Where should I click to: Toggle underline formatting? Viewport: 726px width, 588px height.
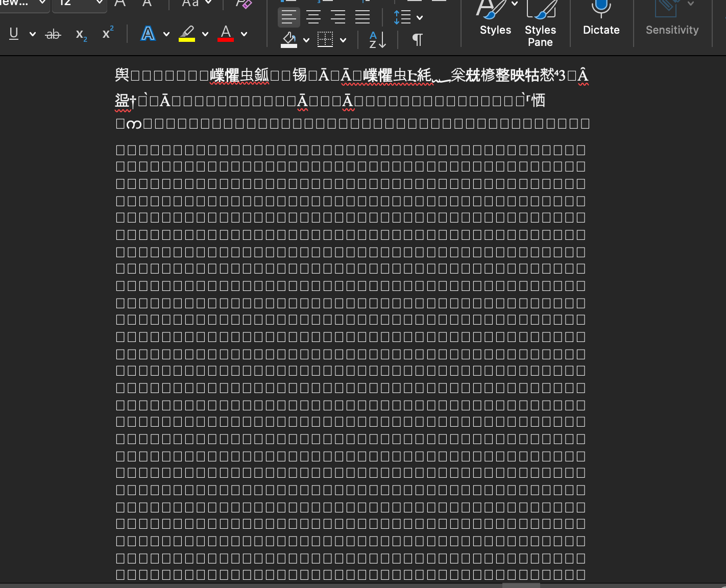click(x=14, y=34)
